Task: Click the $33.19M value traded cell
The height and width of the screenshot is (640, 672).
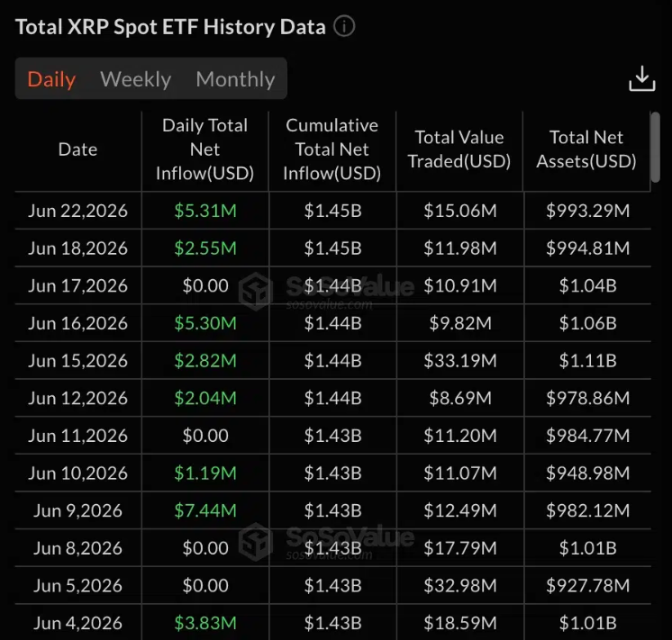Action: (459, 361)
